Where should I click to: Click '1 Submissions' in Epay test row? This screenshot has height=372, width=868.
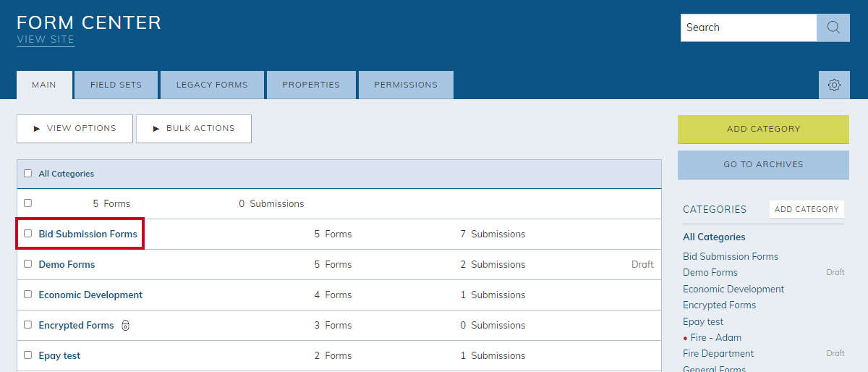click(493, 355)
